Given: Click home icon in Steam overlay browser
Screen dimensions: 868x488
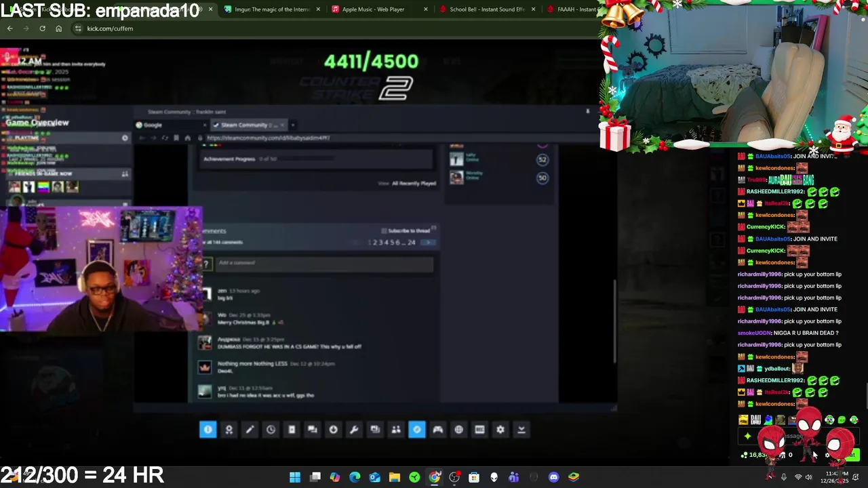Looking at the screenshot, I should tap(188, 138).
